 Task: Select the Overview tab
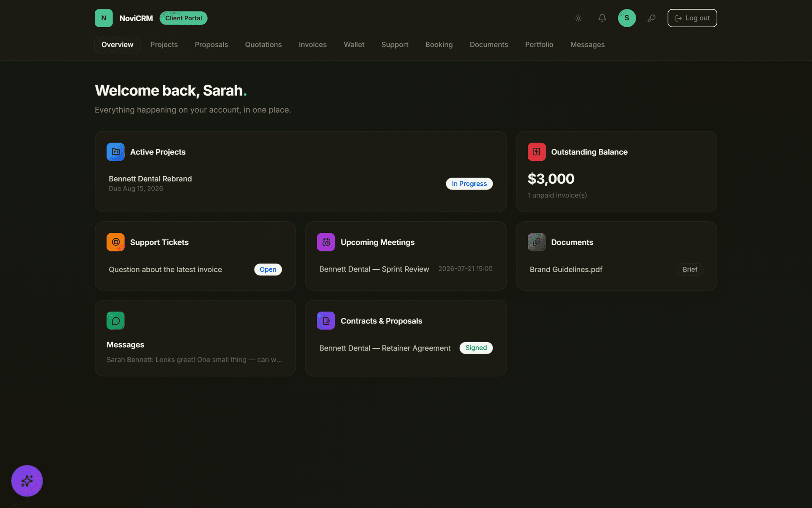coord(117,45)
